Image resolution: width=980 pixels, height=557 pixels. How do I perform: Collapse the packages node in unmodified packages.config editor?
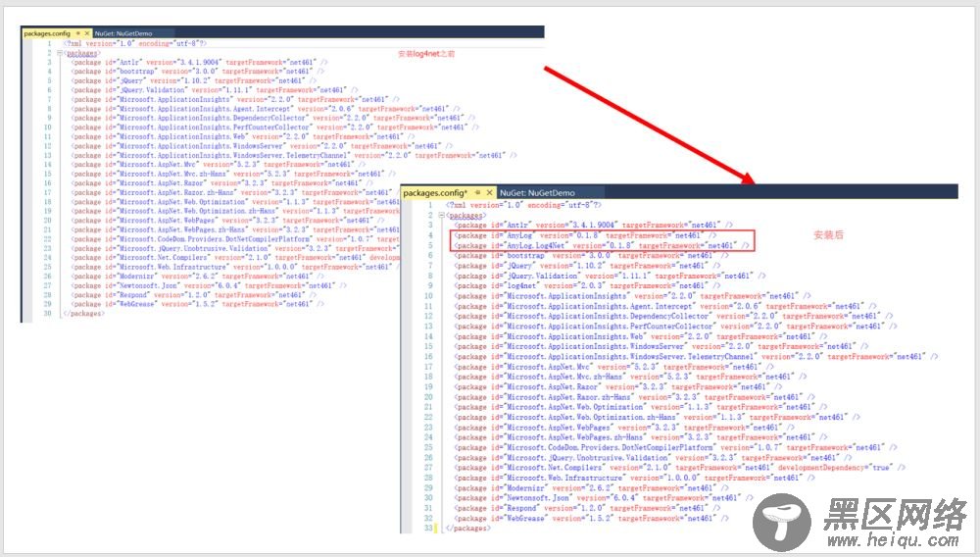click(60, 53)
